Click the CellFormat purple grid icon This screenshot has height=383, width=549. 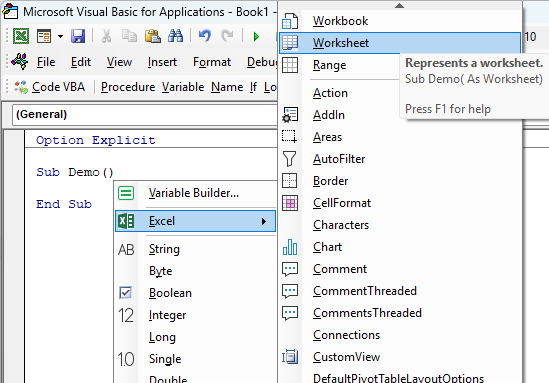pyautogui.click(x=290, y=203)
